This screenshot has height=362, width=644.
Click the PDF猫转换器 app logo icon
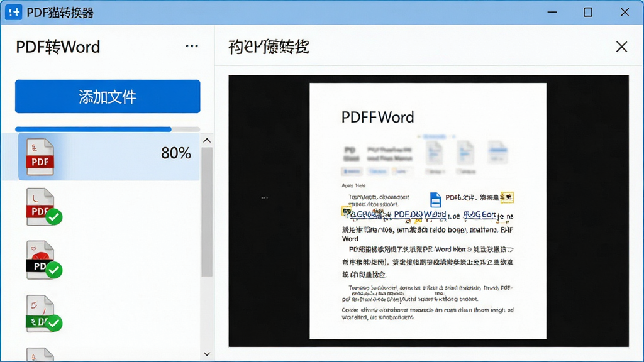(x=13, y=13)
